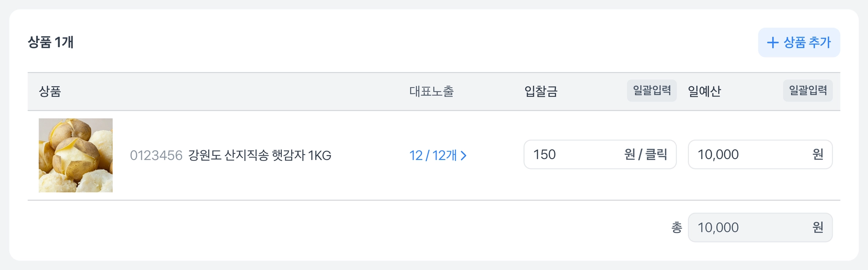Click the 상품 1개 section heading
The image size is (868, 270).
[x=51, y=42]
